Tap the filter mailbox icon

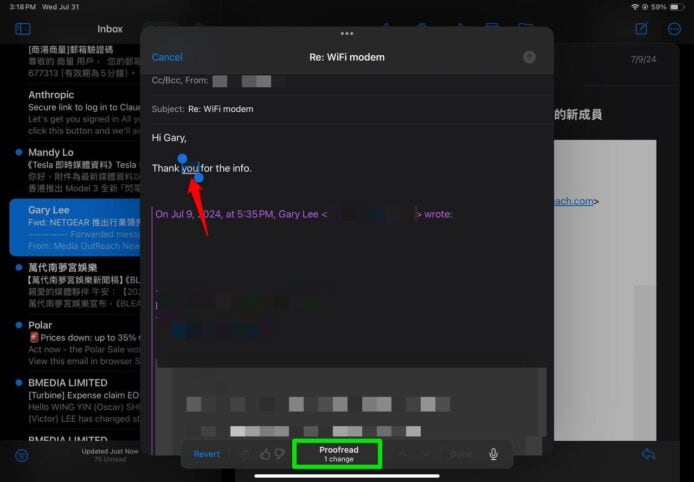pyautogui.click(x=22, y=455)
